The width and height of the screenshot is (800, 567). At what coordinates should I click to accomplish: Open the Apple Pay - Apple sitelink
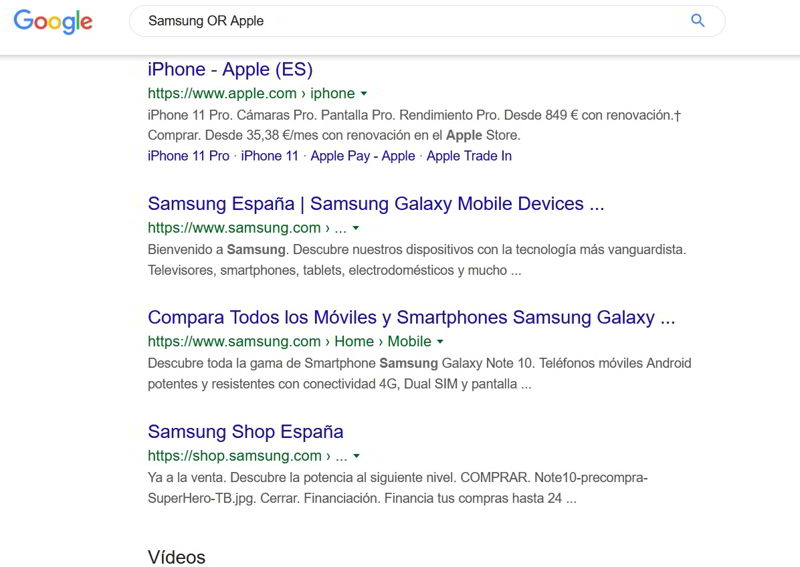pos(363,156)
